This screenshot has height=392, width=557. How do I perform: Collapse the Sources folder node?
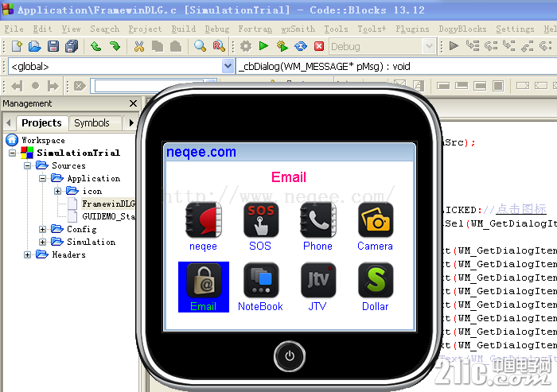[27, 166]
